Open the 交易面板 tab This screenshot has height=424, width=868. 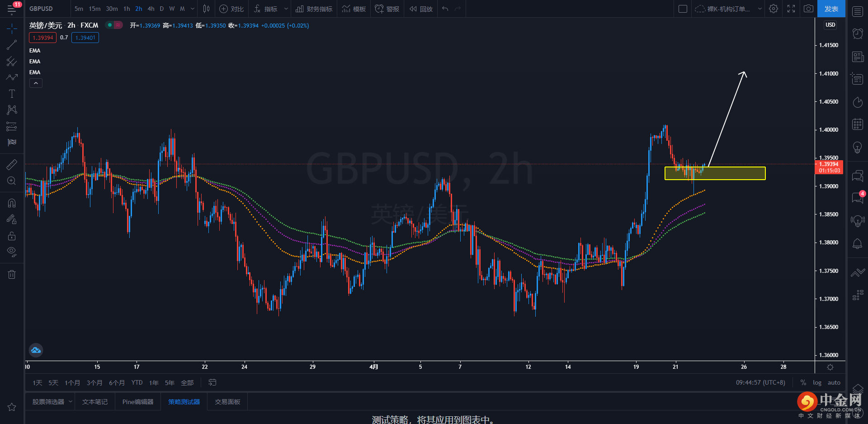tap(227, 402)
